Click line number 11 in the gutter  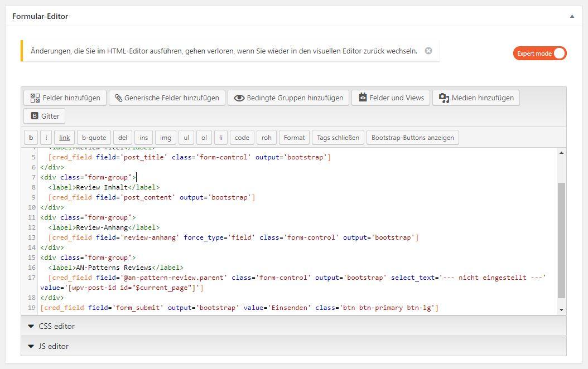coord(32,217)
